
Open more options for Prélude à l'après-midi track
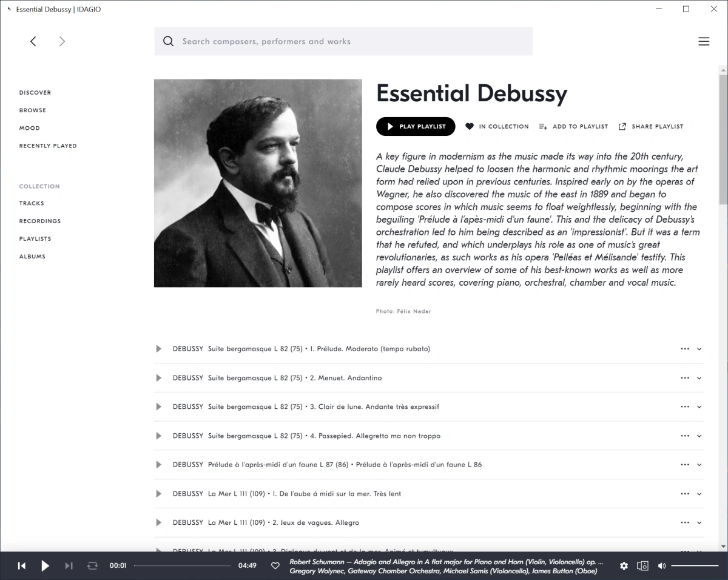click(685, 465)
